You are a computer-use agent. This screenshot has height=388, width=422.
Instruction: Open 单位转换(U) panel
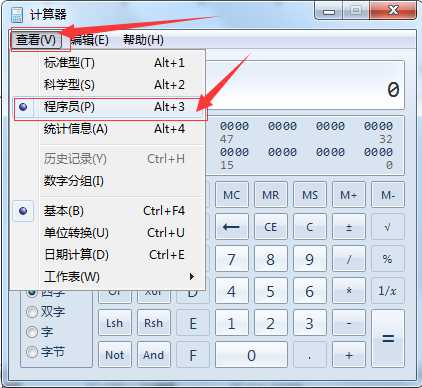coord(108,233)
